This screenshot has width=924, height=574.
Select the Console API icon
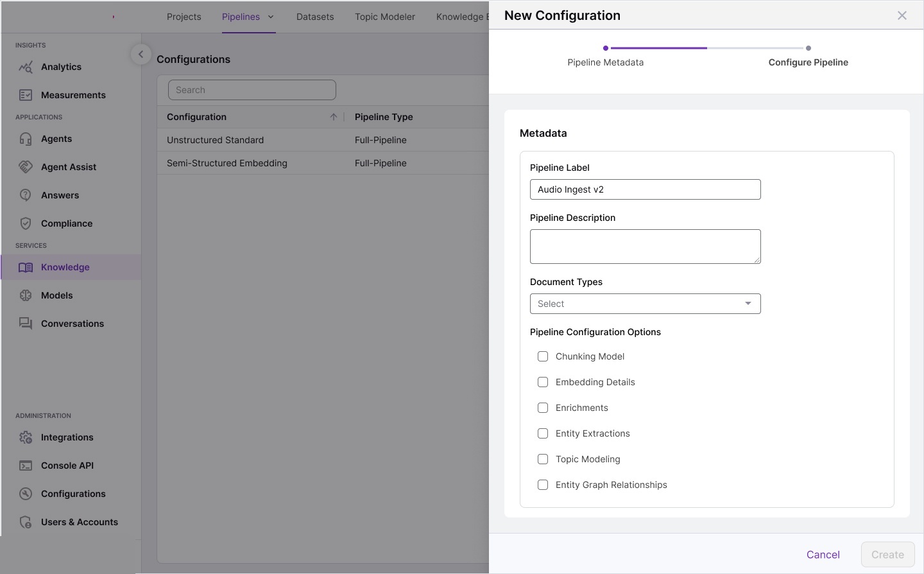click(26, 465)
